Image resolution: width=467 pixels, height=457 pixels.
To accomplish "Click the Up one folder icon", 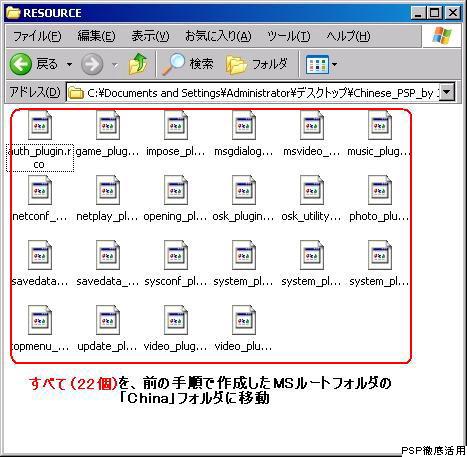I will tap(138, 64).
